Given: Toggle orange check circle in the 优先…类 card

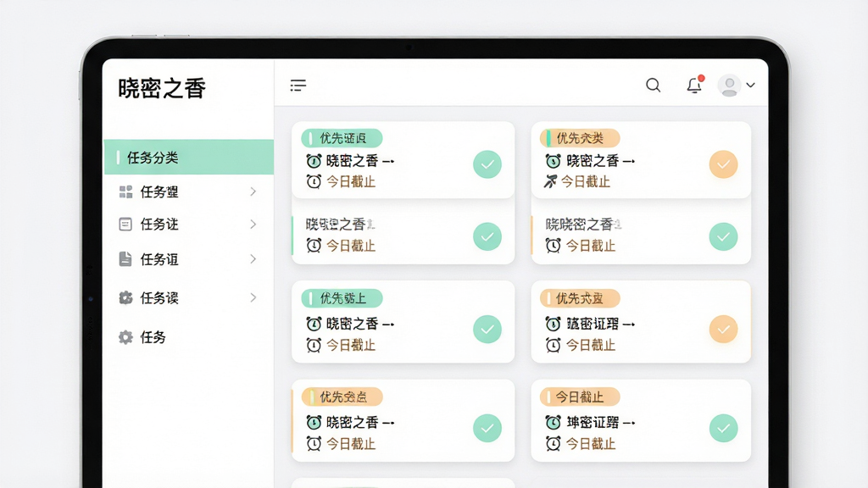Looking at the screenshot, I should pos(724,164).
